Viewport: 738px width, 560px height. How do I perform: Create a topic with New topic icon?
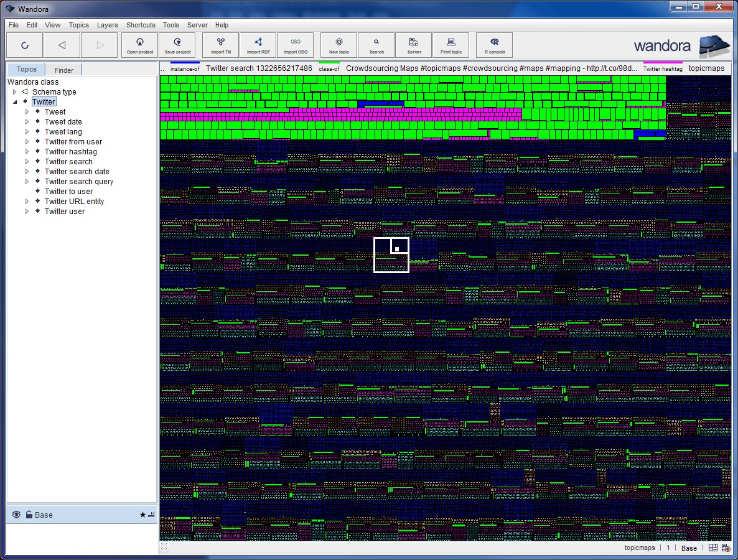pyautogui.click(x=339, y=45)
